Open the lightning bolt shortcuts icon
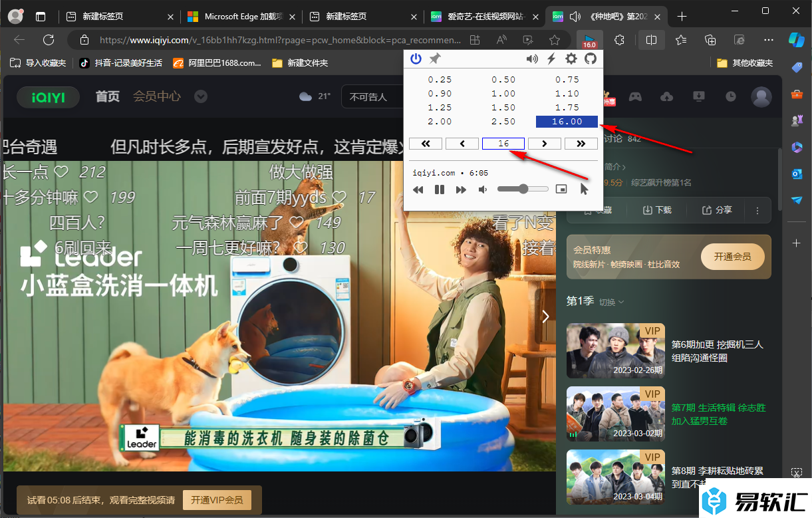Viewport: 812px width, 518px height. point(551,59)
